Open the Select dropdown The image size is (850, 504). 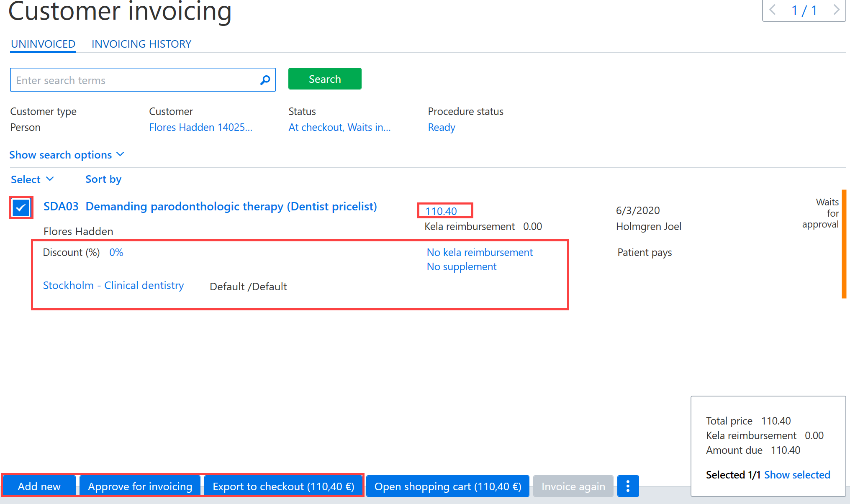pyautogui.click(x=32, y=179)
